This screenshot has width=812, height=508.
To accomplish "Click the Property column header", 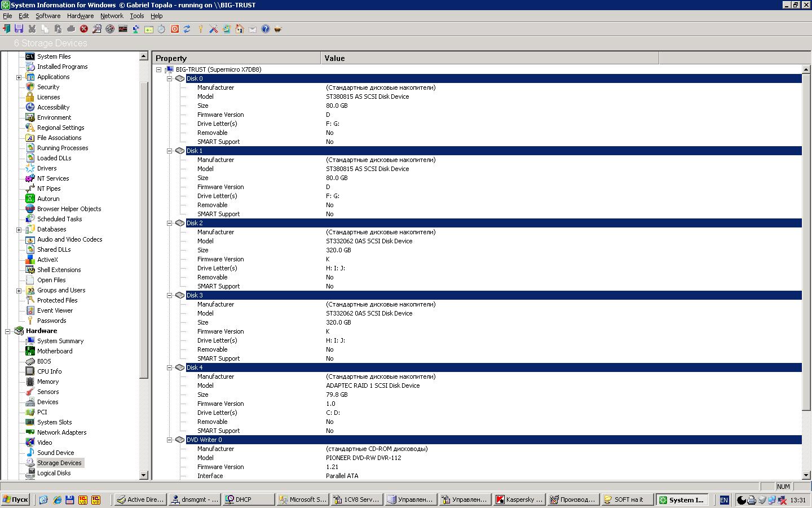I will pos(237,58).
